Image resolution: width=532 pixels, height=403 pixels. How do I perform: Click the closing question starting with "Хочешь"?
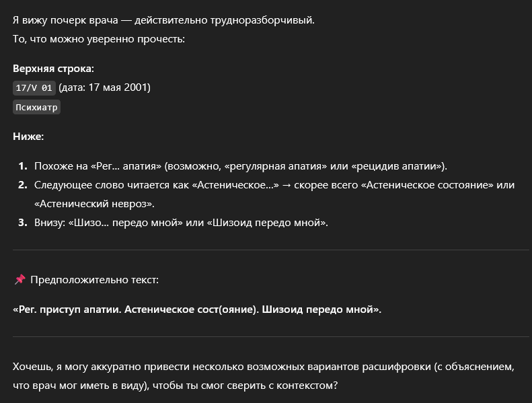tap(262, 367)
